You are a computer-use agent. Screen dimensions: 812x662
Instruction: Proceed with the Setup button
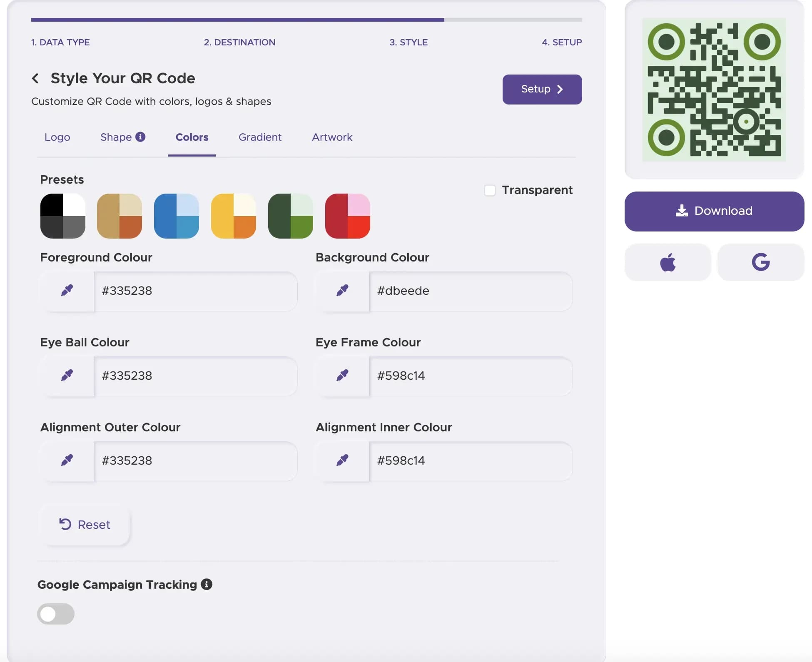pos(542,89)
